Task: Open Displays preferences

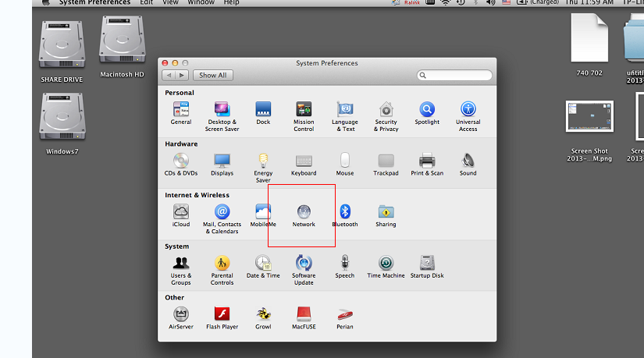Action: [x=222, y=165]
